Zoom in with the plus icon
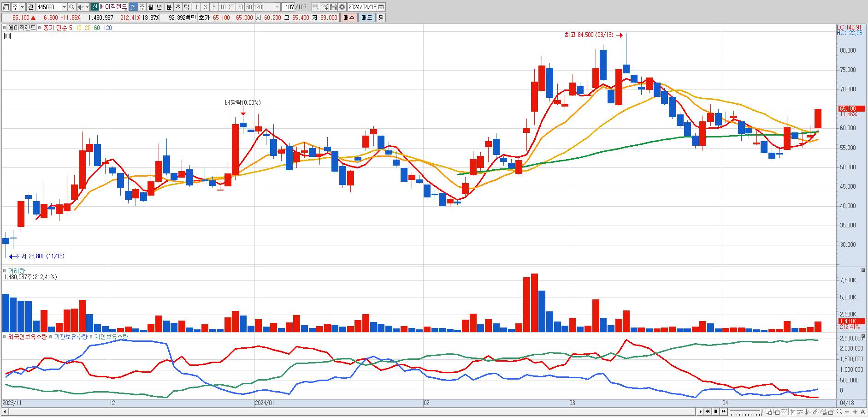The width and height of the screenshot is (868, 417). coord(855,412)
